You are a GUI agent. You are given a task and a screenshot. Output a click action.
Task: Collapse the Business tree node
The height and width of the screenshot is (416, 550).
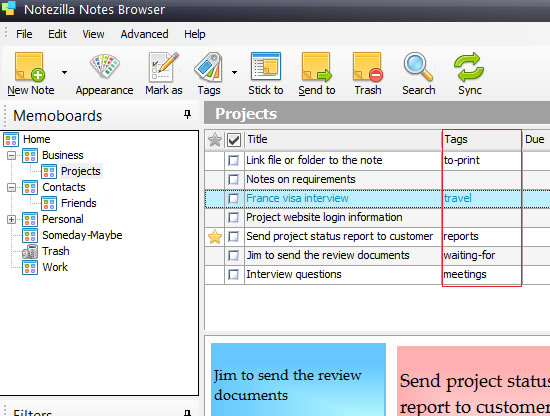(x=12, y=155)
